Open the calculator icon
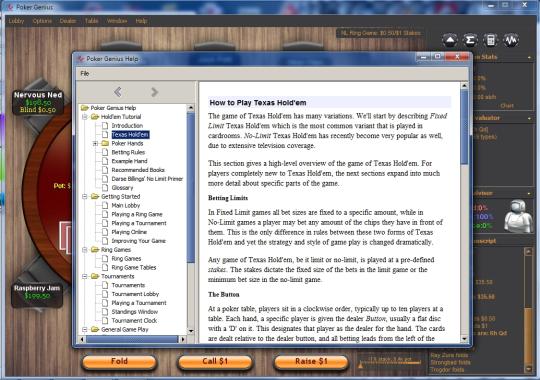The width and height of the screenshot is (540, 380). tap(490, 40)
